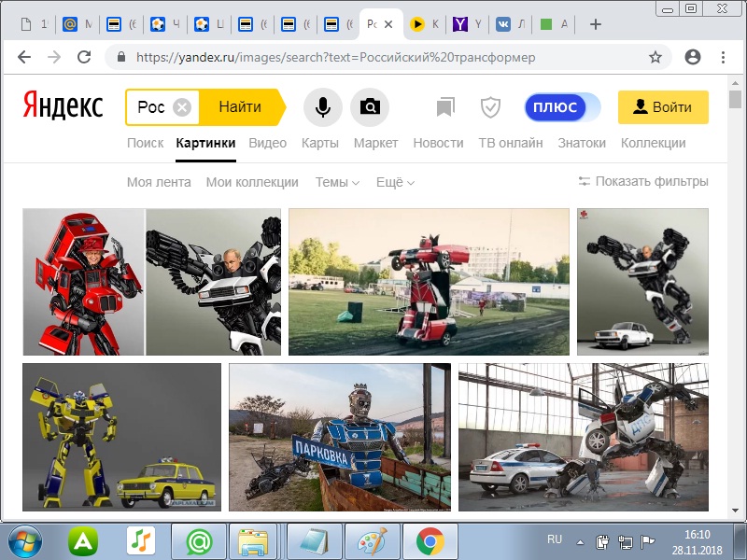The image size is (747, 560).
Task: Expand the Темы dropdown
Action: [x=337, y=182]
